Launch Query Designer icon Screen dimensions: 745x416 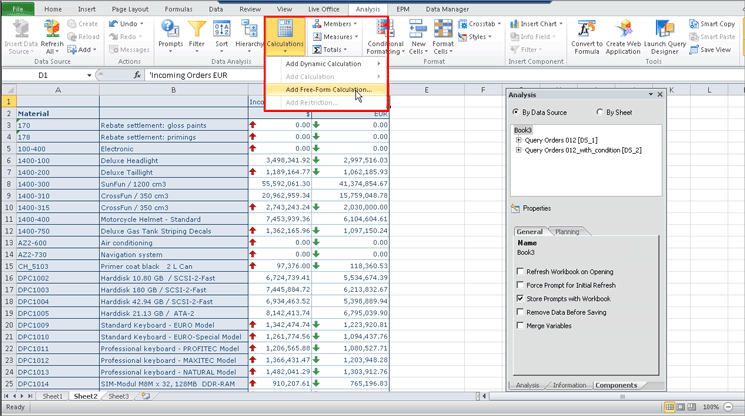click(664, 29)
